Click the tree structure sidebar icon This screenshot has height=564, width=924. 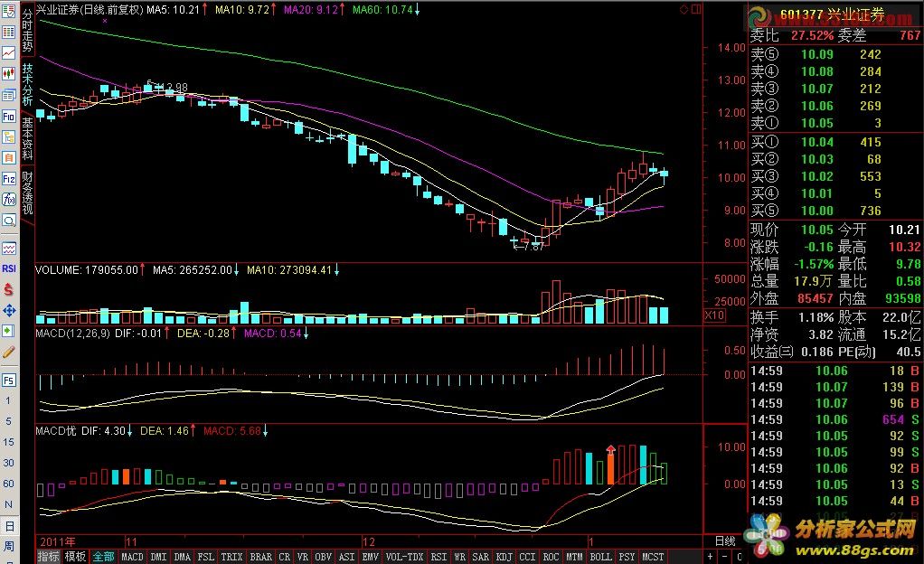[x=9, y=136]
